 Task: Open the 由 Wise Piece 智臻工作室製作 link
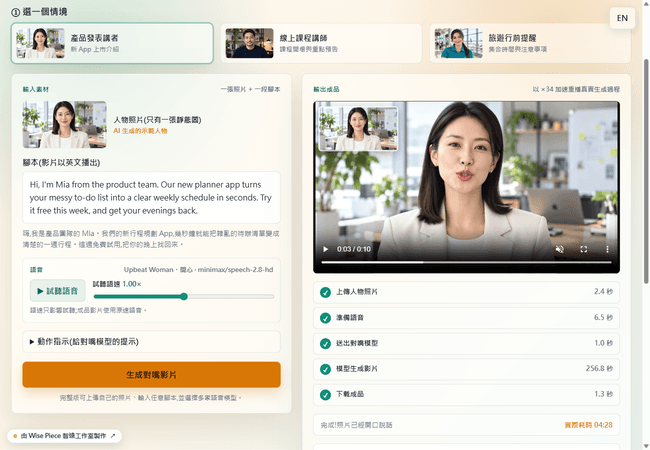[64, 436]
